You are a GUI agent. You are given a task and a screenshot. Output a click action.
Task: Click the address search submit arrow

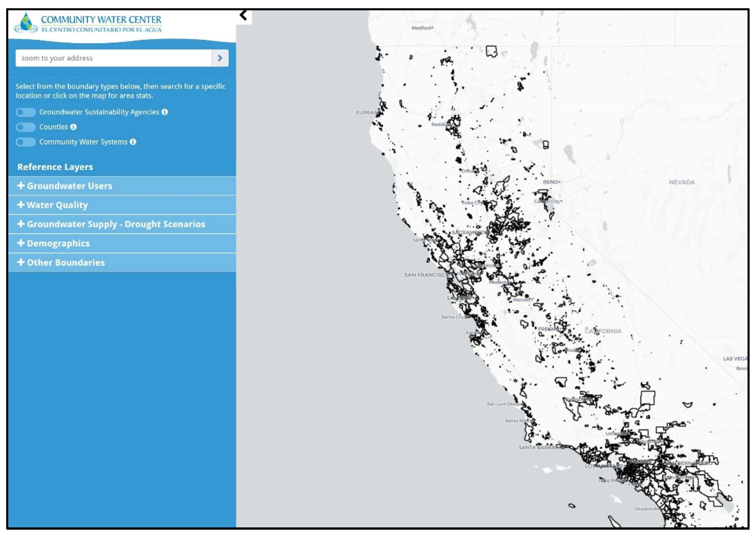pyautogui.click(x=220, y=58)
